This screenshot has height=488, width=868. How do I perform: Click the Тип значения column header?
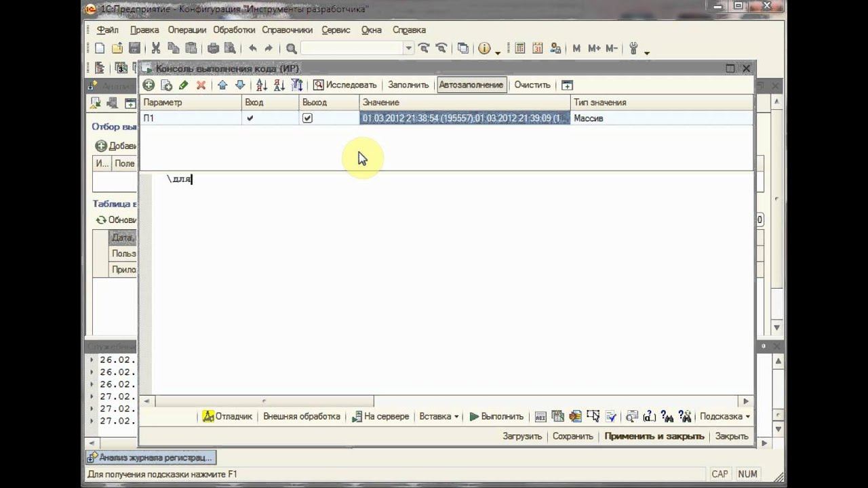click(662, 102)
